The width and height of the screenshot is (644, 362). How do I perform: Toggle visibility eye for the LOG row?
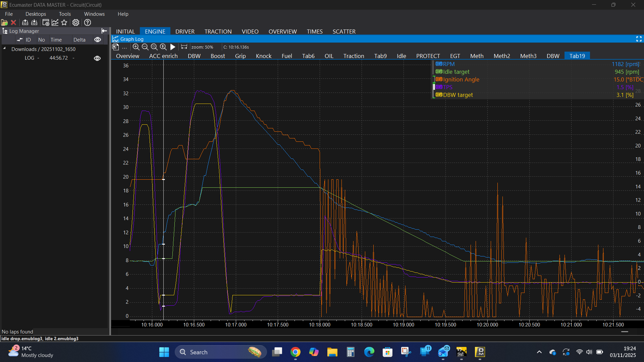pyautogui.click(x=97, y=58)
